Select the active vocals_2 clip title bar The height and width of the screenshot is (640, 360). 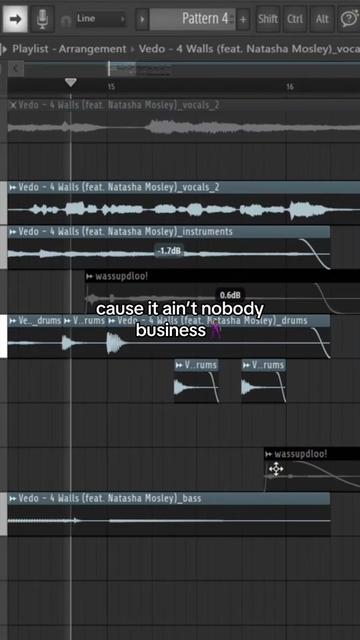click(x=184, y=187)
